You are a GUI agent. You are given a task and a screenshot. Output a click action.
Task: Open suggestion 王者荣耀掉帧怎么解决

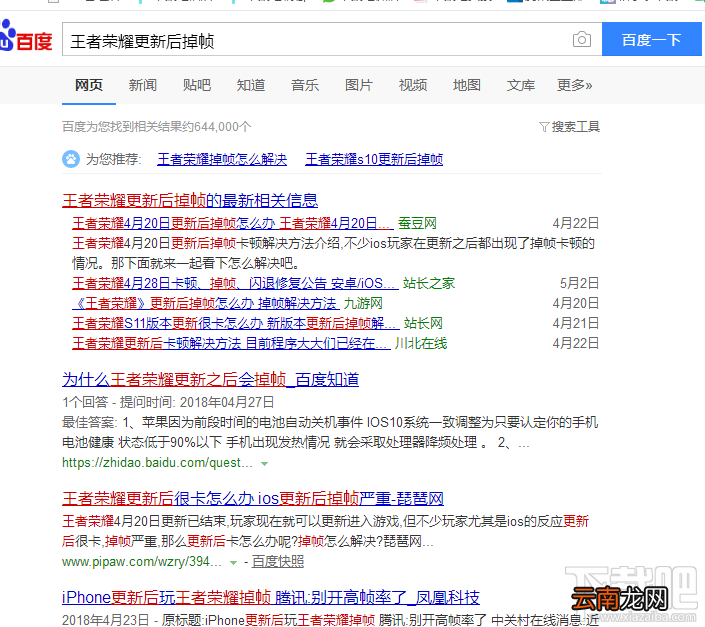pyautogui.click(x=222, y=159)
